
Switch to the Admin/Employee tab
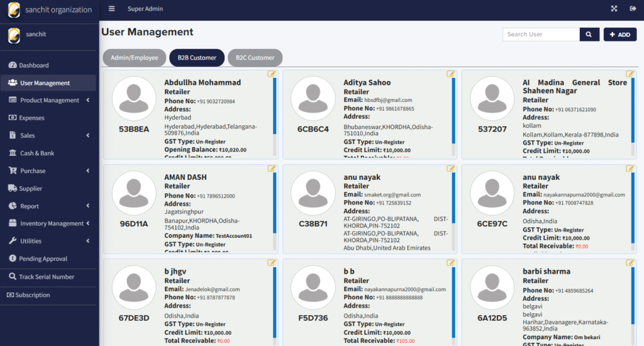point(134,58)
